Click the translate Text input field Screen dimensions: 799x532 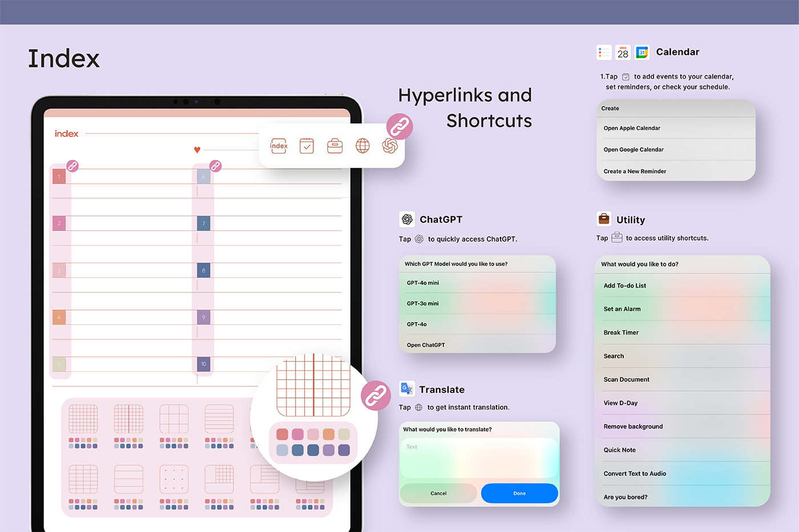(479, 458)
